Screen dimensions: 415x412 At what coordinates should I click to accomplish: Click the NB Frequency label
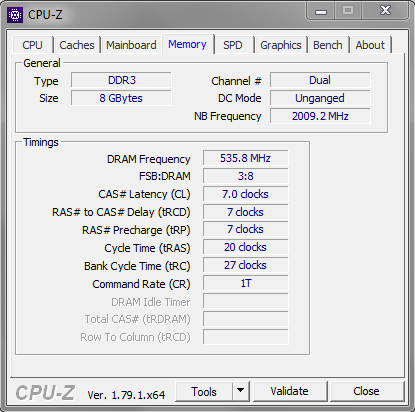[x=228, y=116]
